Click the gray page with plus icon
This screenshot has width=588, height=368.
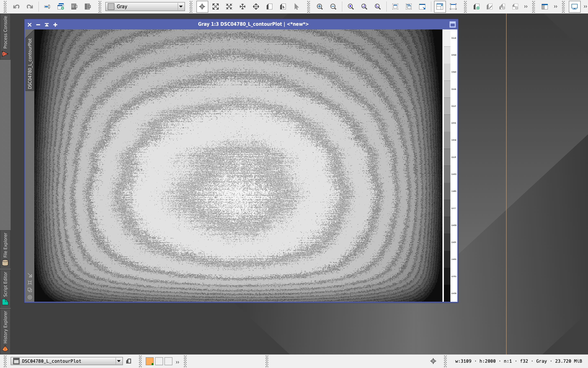[x=515, y=7]
